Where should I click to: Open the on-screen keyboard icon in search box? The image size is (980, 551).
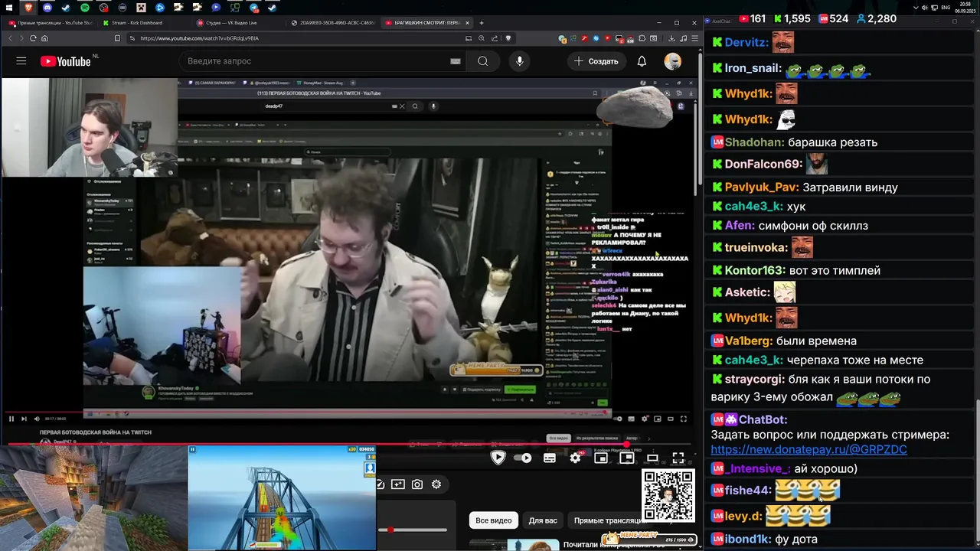coord(456,61)
